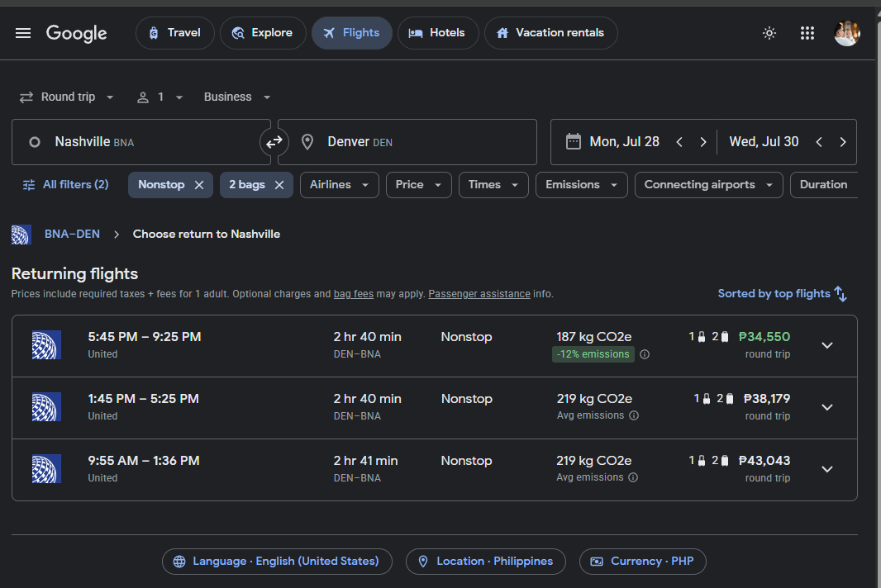Click United logo of the 1:45 PM flight
881x588 pixels.
pyautogui.click(x=46, y=407)
